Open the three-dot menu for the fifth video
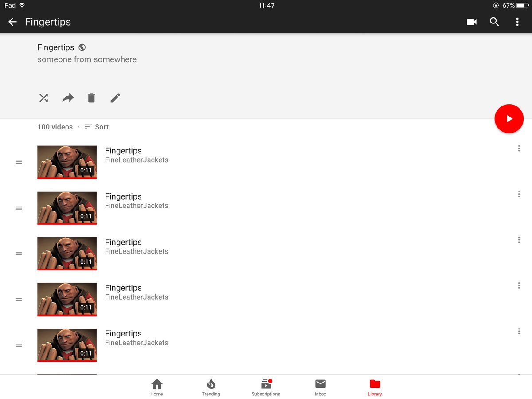This screenshot has height=399, width=532. pyautogui.click(x=519, y=331)
